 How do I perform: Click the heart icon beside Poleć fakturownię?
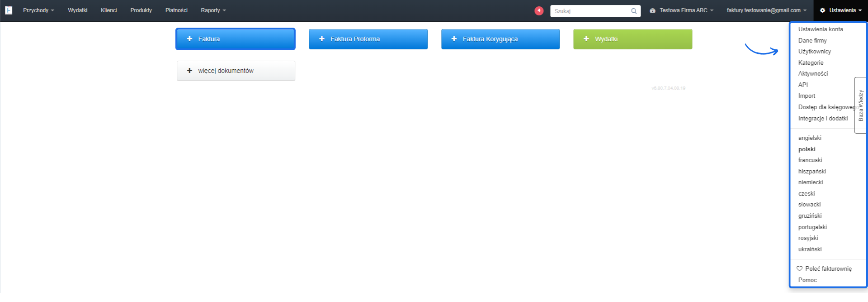tap(799, 268)
